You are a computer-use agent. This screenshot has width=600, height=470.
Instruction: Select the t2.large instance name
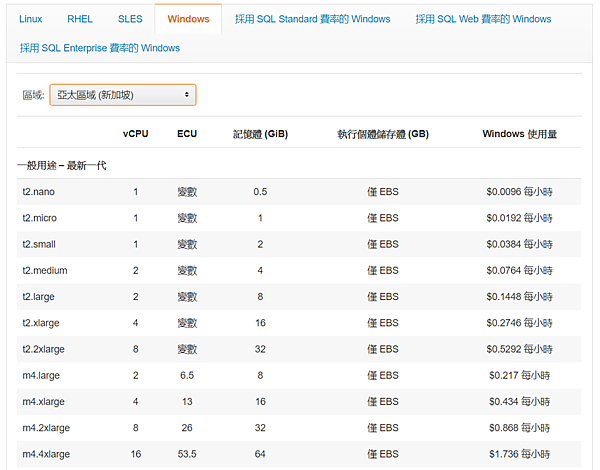coord(38,297)
